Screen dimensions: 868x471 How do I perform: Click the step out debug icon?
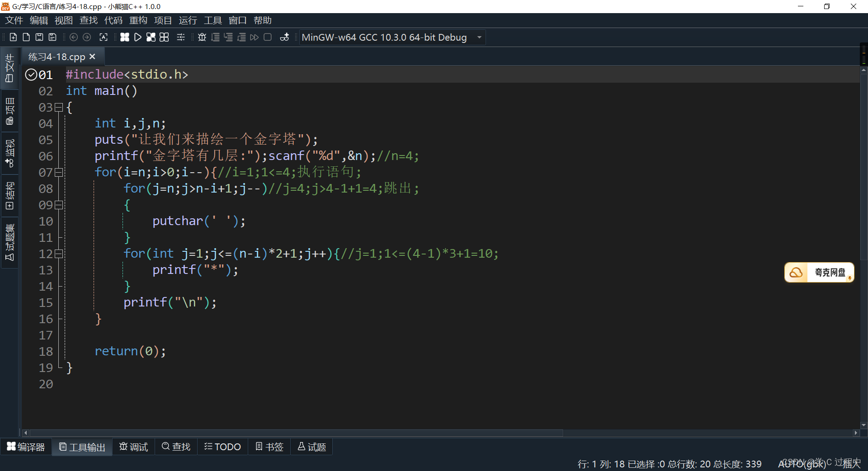[x=242, y=37]
